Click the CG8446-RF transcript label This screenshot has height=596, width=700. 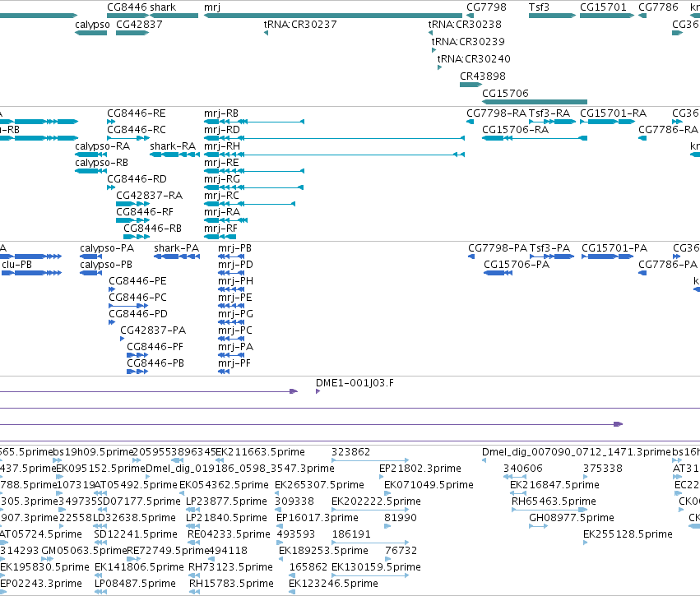coord(145,212)
